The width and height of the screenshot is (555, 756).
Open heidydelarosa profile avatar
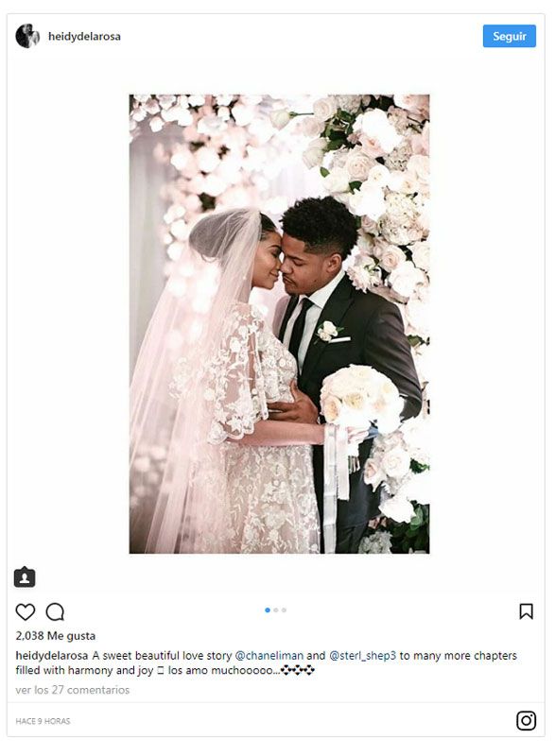(27, 36)
